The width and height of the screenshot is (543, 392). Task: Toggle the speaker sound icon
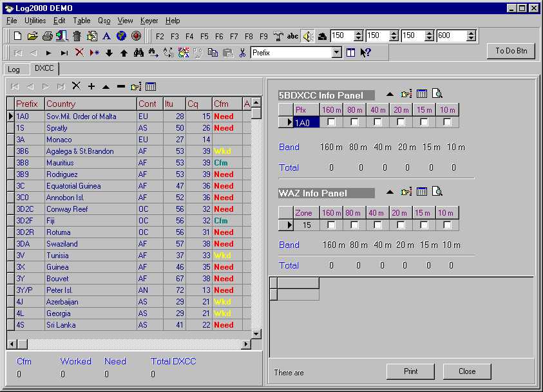[308, 36]
